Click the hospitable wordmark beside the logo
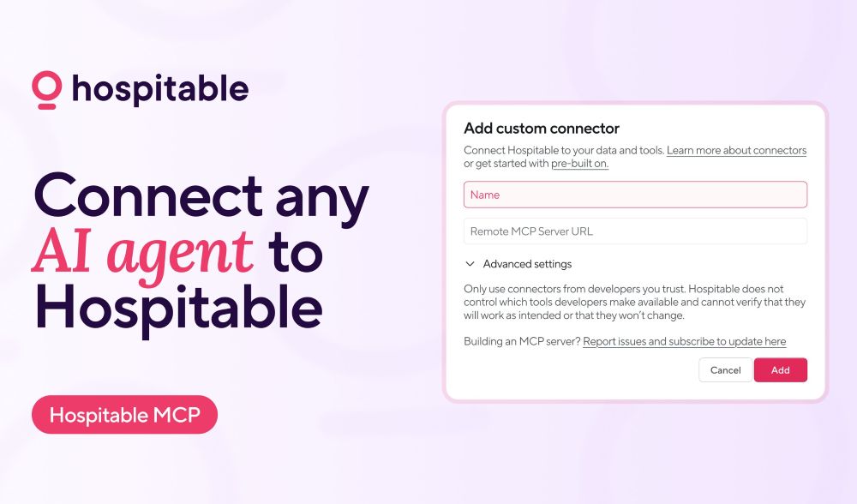The image size is (857, 504). 160,88
